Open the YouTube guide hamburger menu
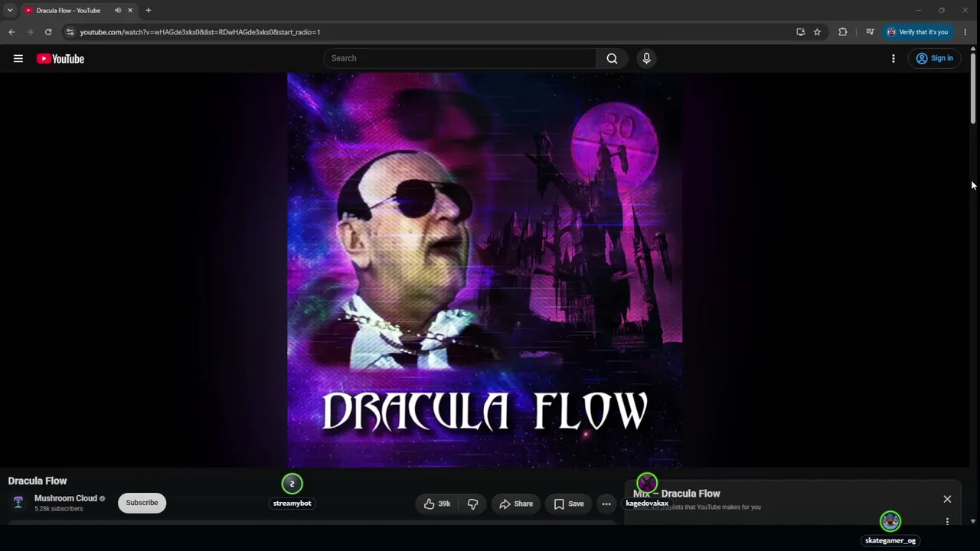 [x=18, y=58]
